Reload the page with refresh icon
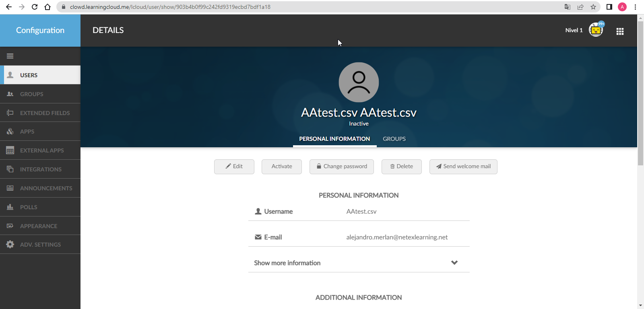This screenshot has width=644, height=309. 35,7
